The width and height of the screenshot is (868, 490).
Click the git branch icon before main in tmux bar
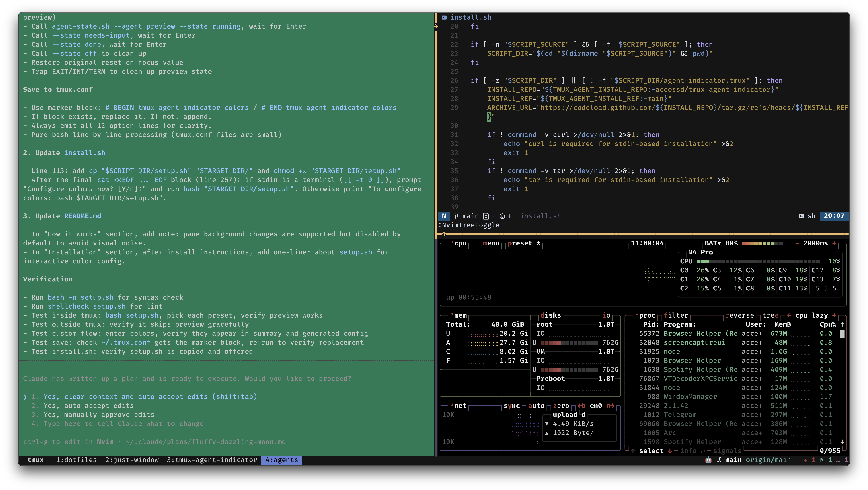point(719,460)
